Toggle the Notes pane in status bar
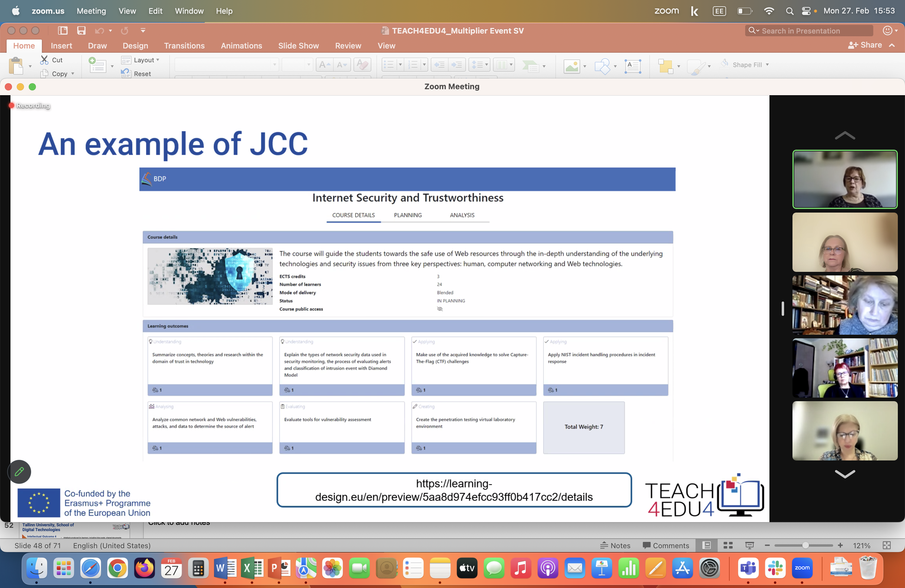This screenshot has width=905, height=588. 615,545
